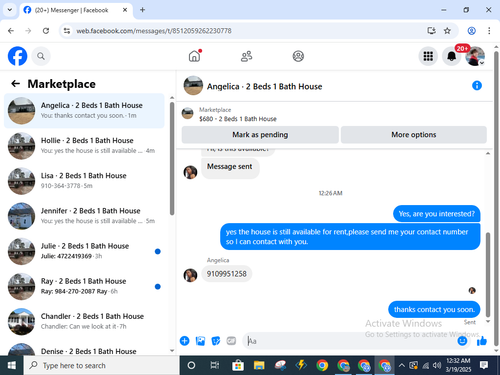Reload the page
Image resolution: width=500 pixels, height=375 pixels.
46,31
